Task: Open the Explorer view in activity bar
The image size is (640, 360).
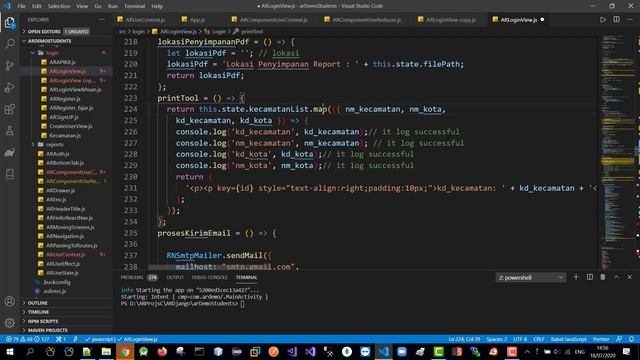Action: [10, 22]
